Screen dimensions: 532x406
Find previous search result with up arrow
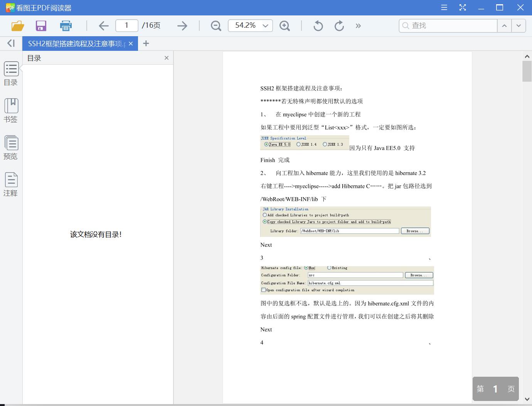pos(504,25)
